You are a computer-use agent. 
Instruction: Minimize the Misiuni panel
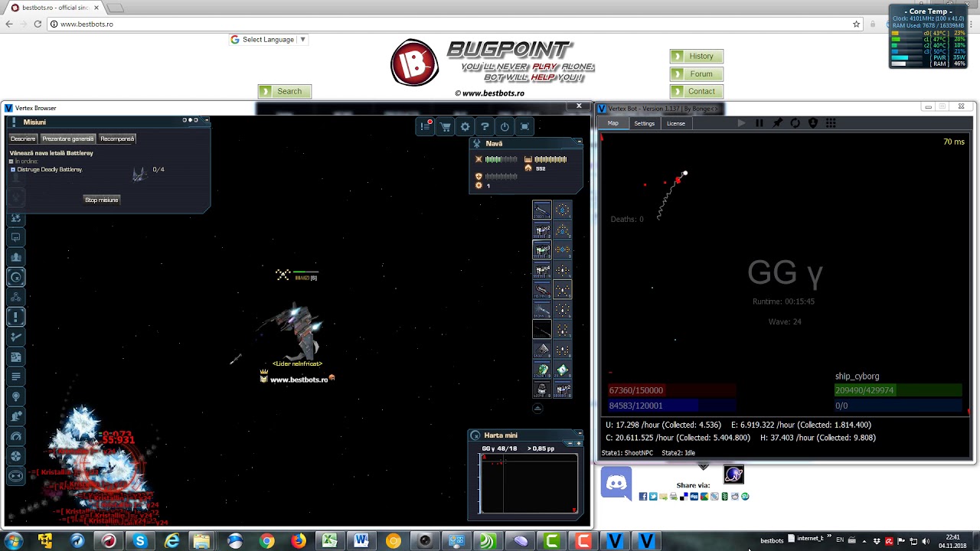click(206, 120)
